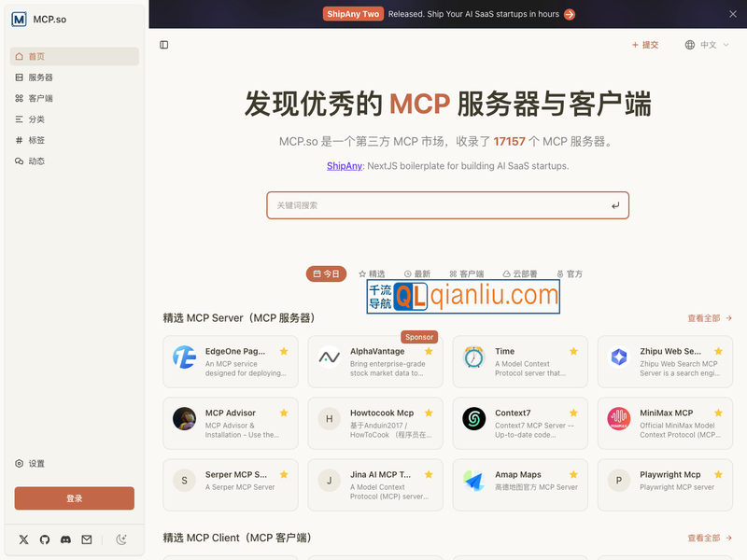
Task: Open the 服务器 section in the sidebar
Action: (43, 77)
